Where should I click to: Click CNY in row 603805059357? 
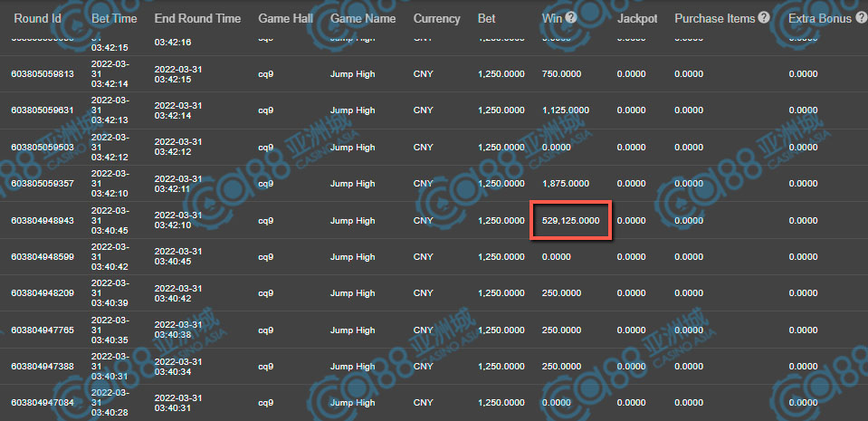[x=424, y=184]
